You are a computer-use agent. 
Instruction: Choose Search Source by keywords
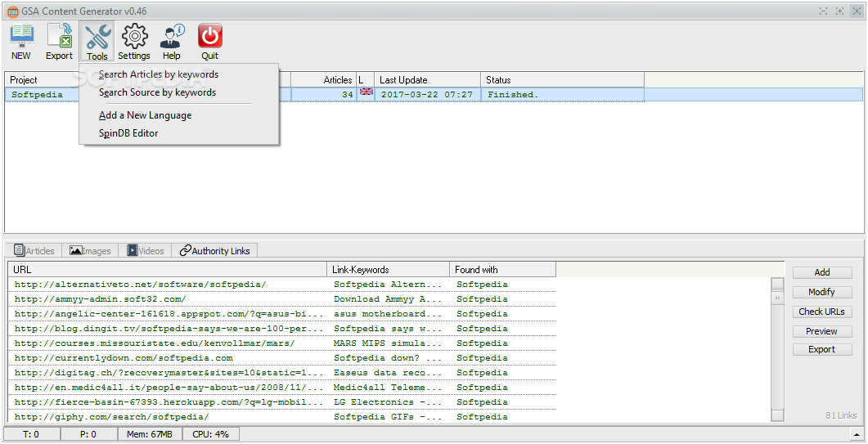pos(157,92)
